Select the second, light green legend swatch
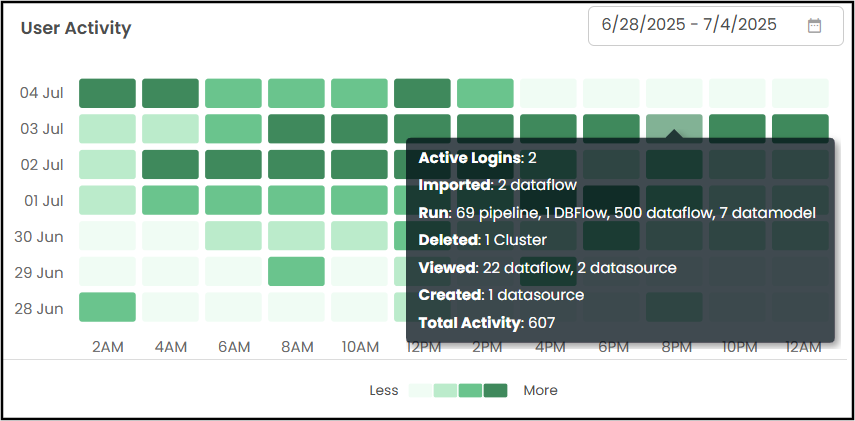 445,390
